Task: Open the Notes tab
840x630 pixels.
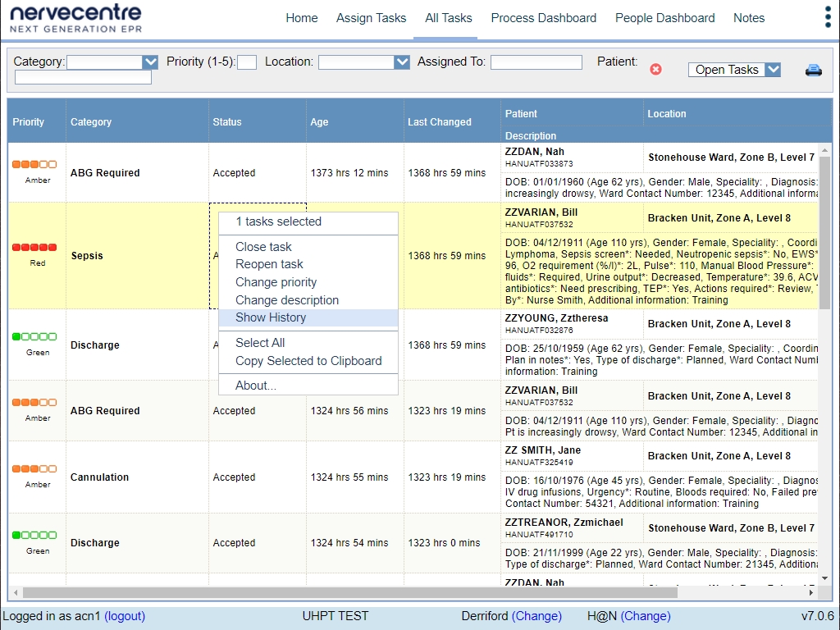Action: point(749,18)
